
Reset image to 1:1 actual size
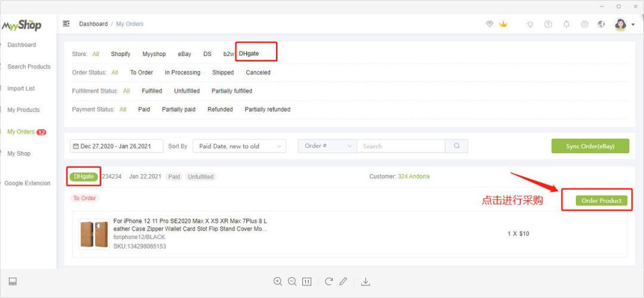[x=307, y=281]
